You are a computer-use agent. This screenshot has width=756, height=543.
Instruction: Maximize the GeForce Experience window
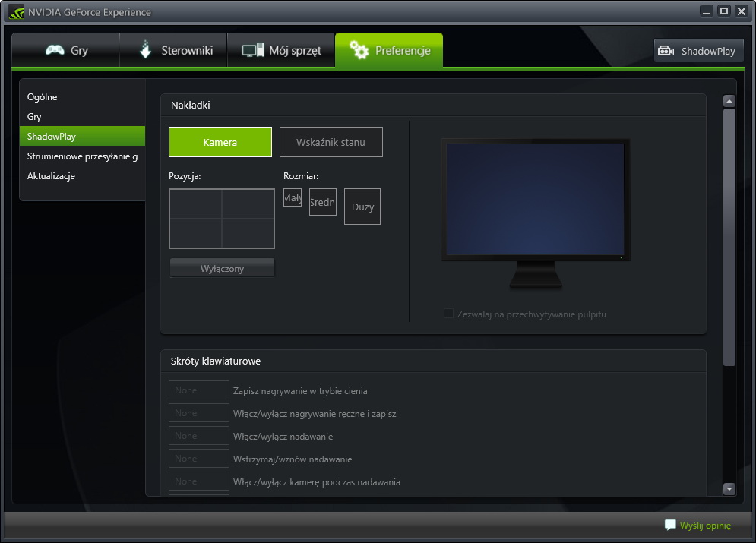[x=724, y=11]
